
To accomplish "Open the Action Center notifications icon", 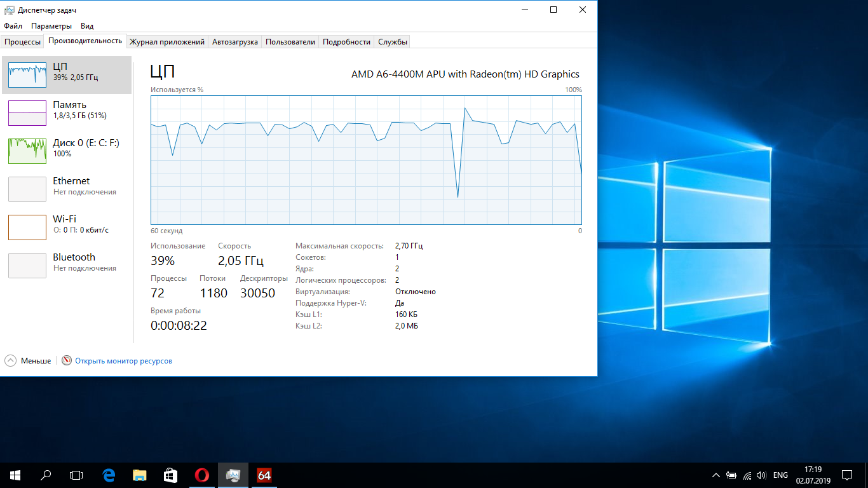I will 847,475.
